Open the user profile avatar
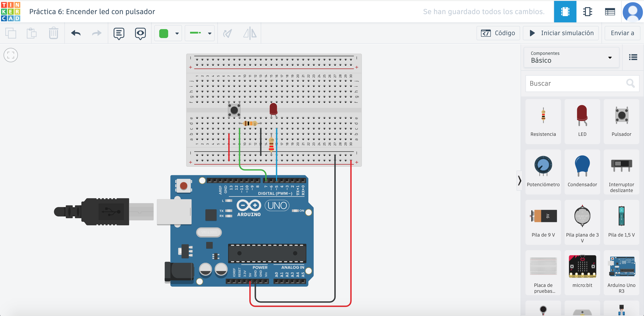 633,11
